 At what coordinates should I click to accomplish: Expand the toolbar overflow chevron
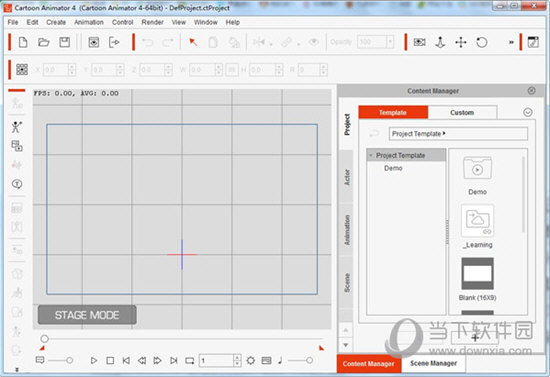click(x=511, y=42)
